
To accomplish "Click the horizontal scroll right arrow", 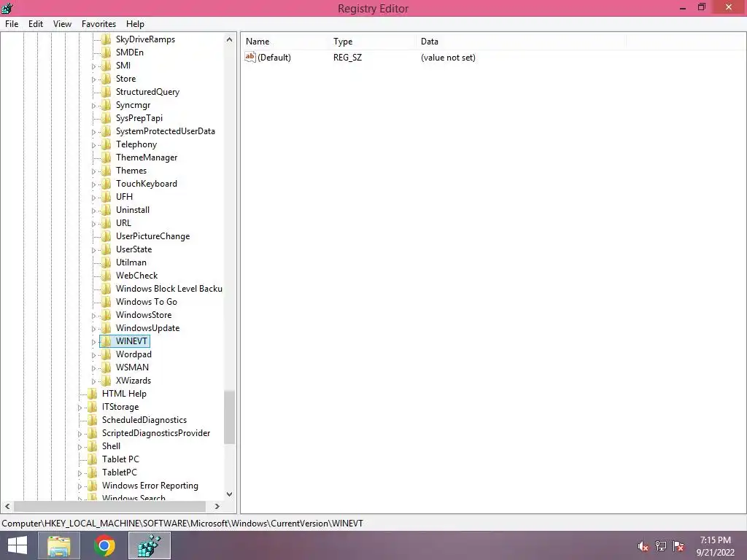I will tap(217, 506).
